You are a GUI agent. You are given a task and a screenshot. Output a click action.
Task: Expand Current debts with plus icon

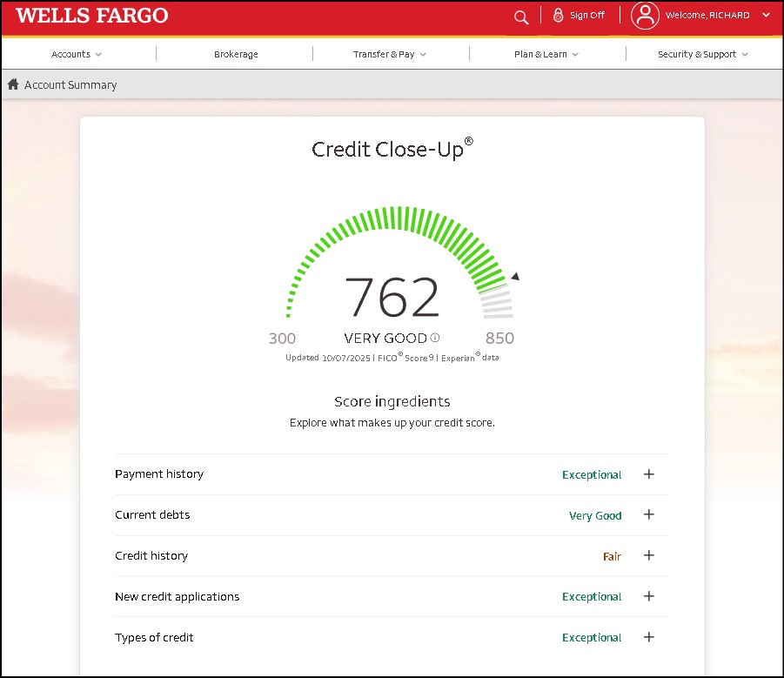[648, 515]
